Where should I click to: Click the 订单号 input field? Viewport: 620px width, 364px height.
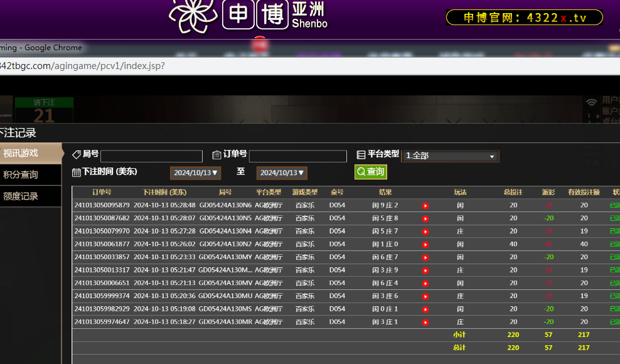click(297, 156)
